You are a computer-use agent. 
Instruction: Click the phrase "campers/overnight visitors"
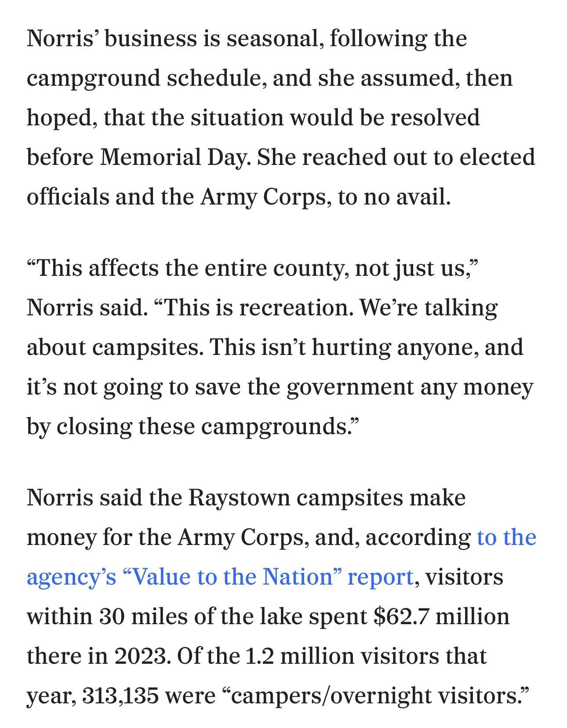click(x=377, y=695)
